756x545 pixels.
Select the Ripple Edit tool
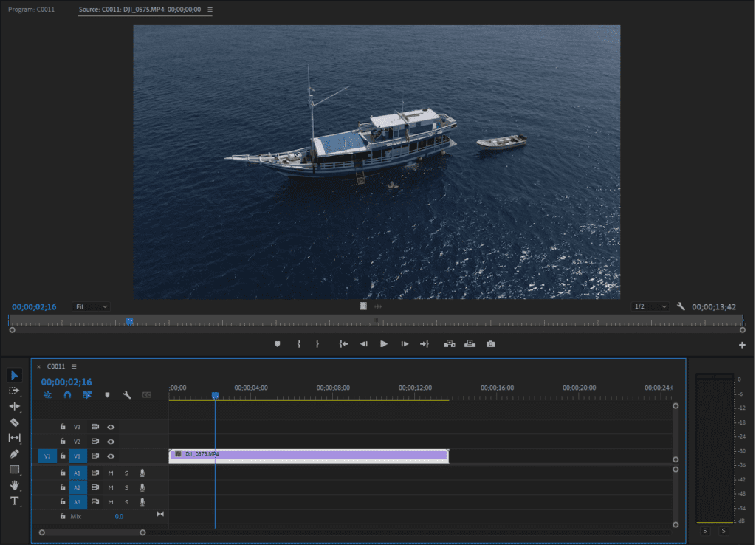[x=15, y=407]
